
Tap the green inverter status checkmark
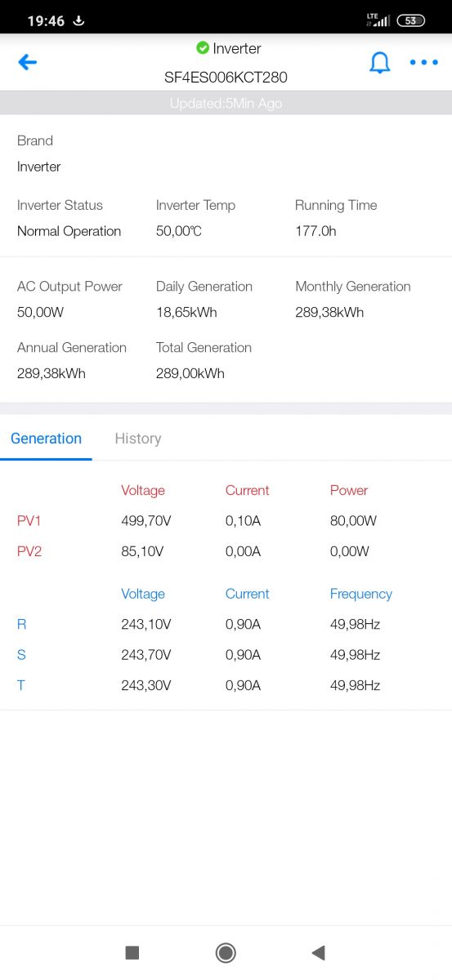203,48
